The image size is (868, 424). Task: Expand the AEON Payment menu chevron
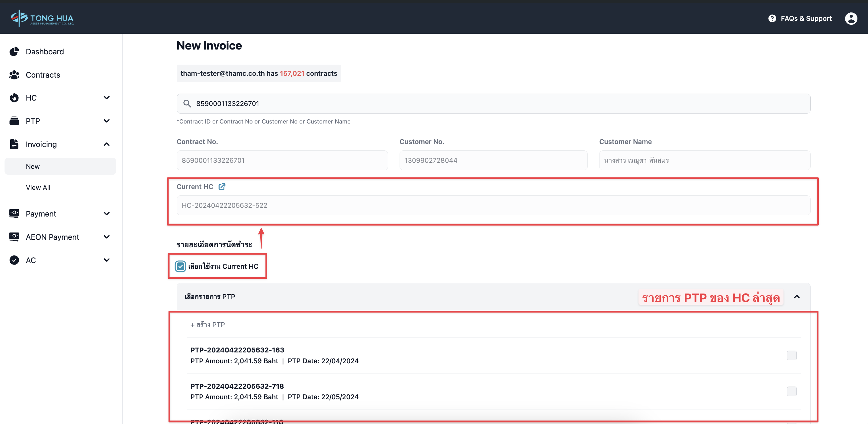click(107, 237)
